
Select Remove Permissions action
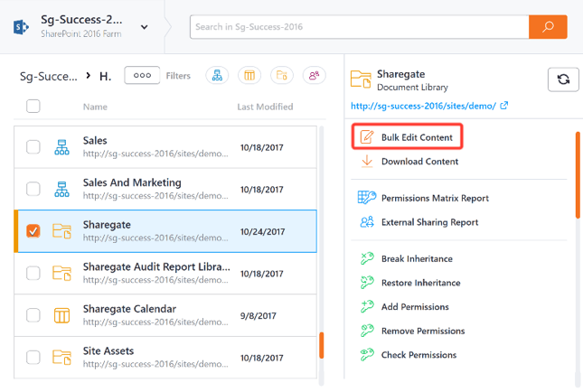coord(423,331)
